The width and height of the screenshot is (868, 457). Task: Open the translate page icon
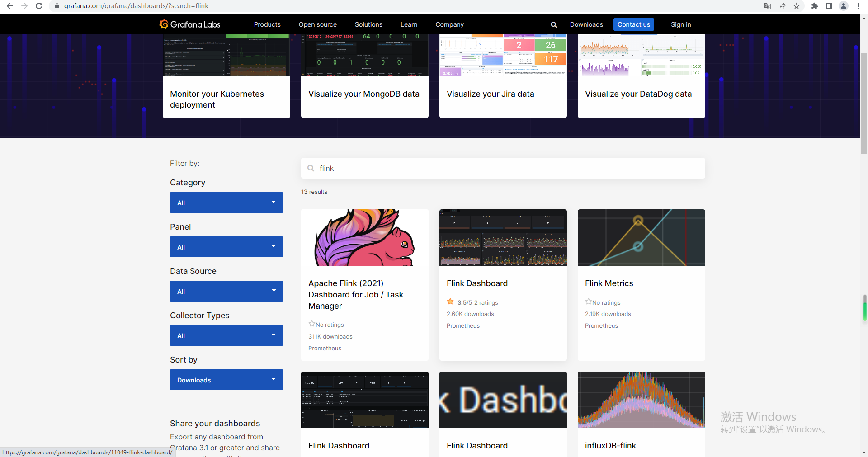pos(768,6)
